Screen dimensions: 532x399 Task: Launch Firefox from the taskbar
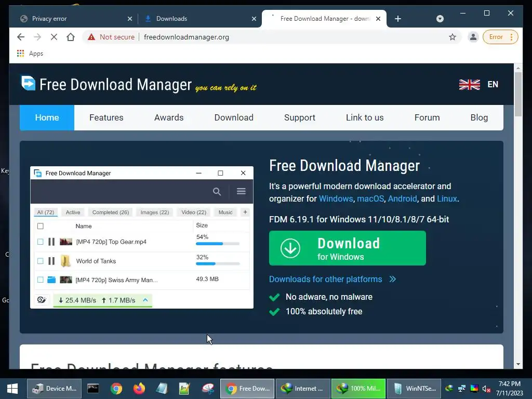click(x=139, y=389)
